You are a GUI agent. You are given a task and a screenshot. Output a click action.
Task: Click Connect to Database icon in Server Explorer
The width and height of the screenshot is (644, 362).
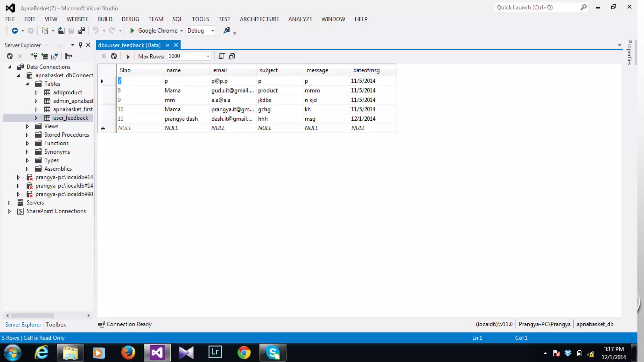click(x=34, y=56)
